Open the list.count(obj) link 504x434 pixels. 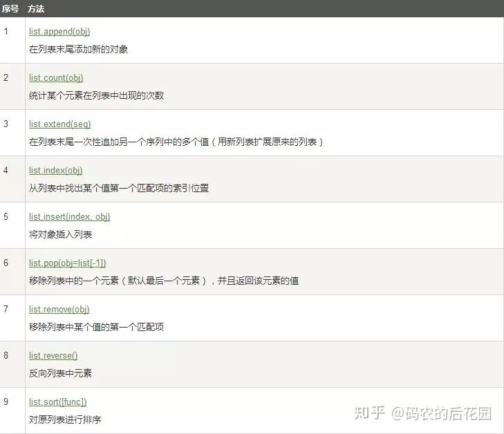(56, 77)
